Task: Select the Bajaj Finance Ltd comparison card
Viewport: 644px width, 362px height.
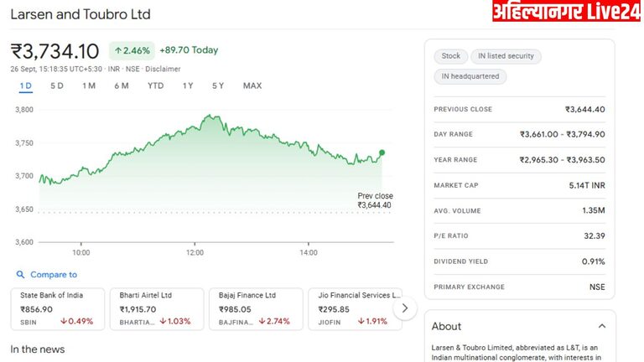Action: click(256, 308)
